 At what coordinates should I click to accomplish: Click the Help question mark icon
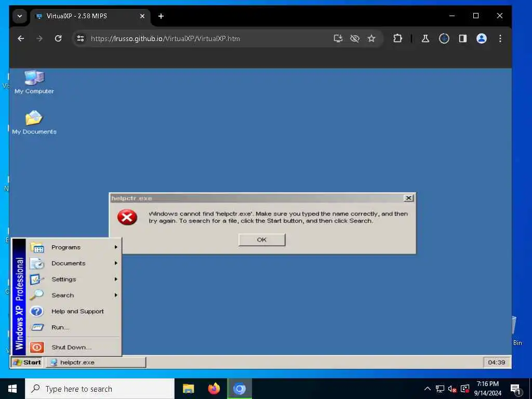tap(37, 311)
